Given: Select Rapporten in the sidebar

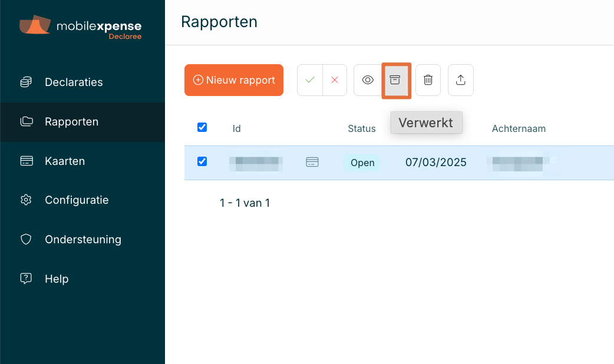Looking at the screenshot, I should 71,122.
